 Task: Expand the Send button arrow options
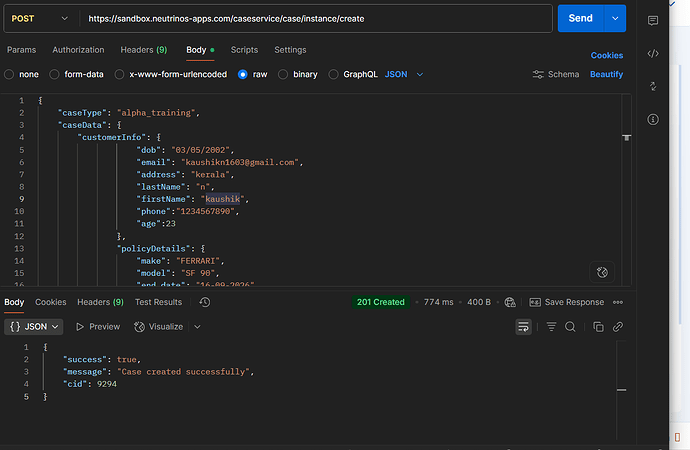pos(615,18)
